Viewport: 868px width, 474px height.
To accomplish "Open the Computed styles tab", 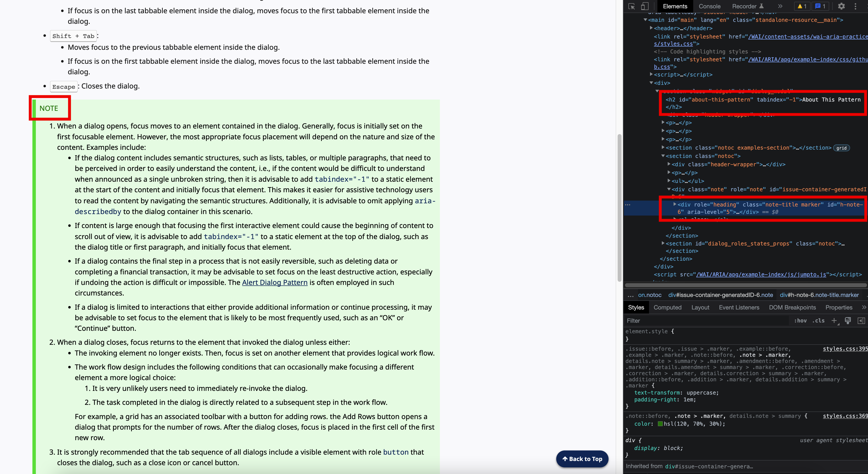I will [668, 307].
